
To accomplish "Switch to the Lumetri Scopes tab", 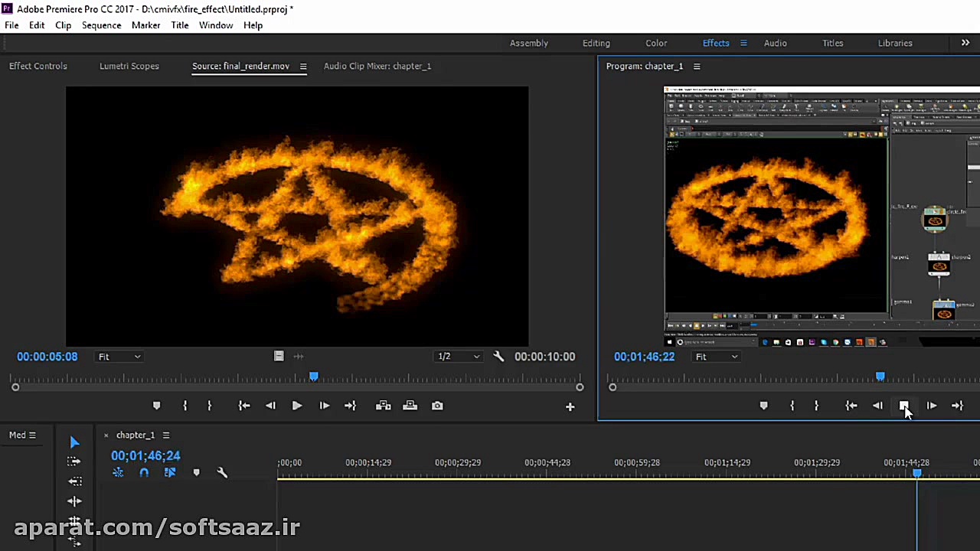I will tap(129, 66).
